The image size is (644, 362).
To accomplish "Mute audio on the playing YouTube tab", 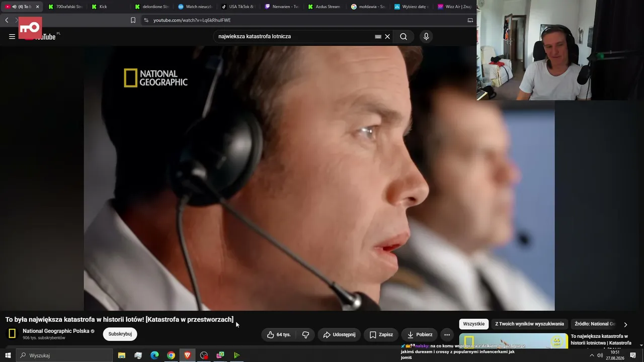I will coord(14,7).
